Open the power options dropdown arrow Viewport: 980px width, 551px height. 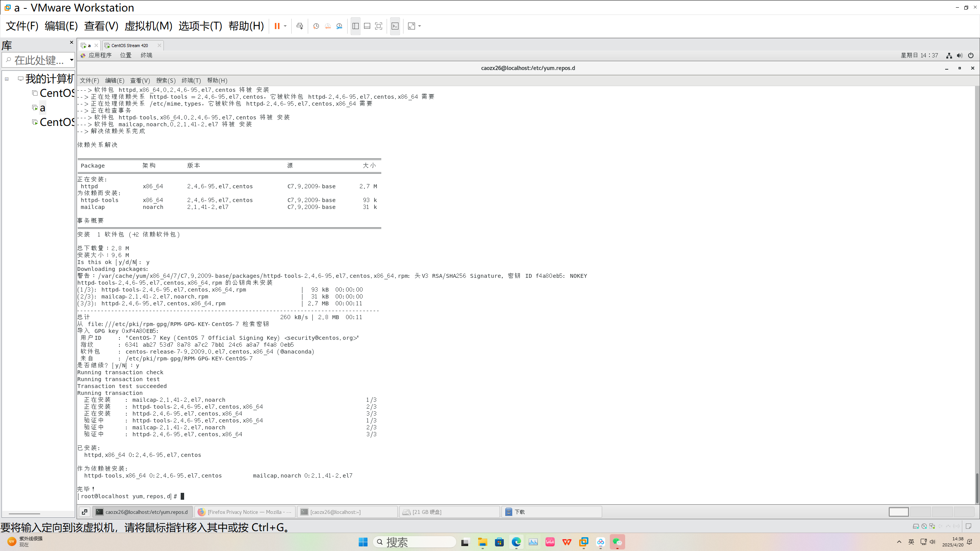(285, 26)
